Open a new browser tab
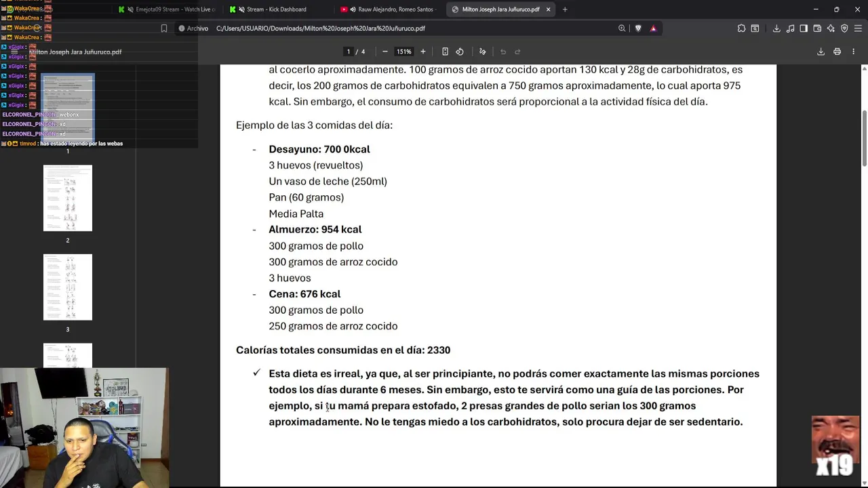The height and width of the screenshot is (488, 868). 565,9
